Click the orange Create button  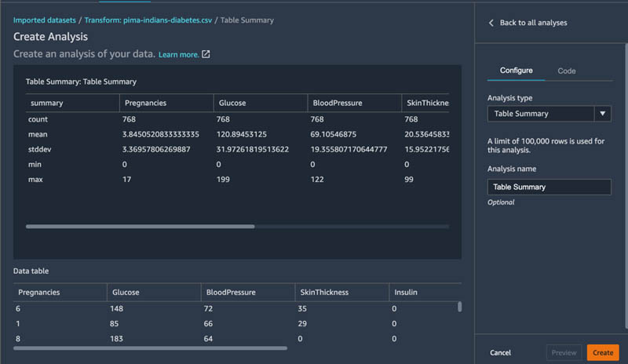pyautogui.click(x=603, y=353)
